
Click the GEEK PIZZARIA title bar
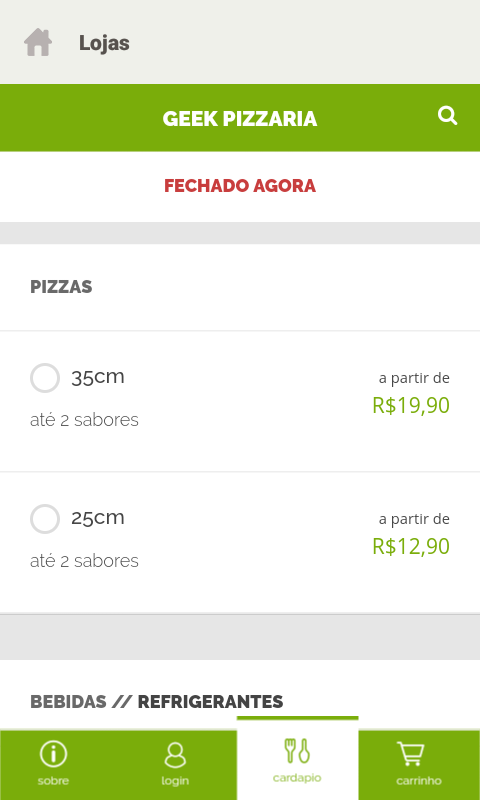[240, 118]
